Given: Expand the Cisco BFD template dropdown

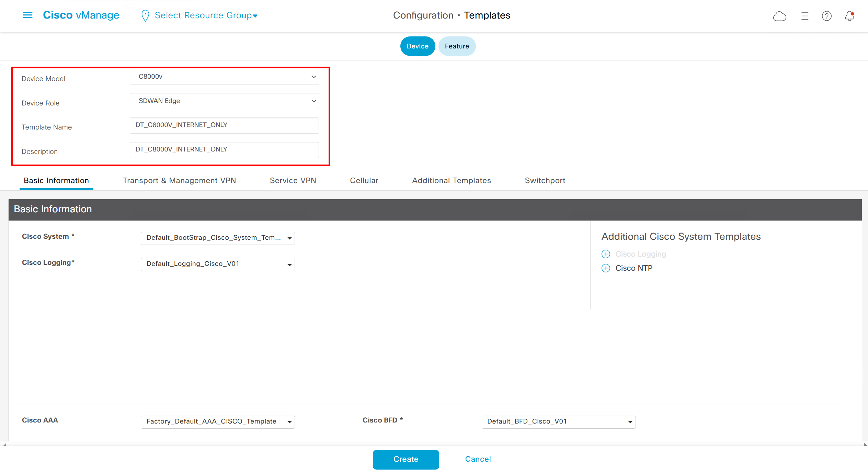Looking at the screenshot, I should click(x=558, y=422).
